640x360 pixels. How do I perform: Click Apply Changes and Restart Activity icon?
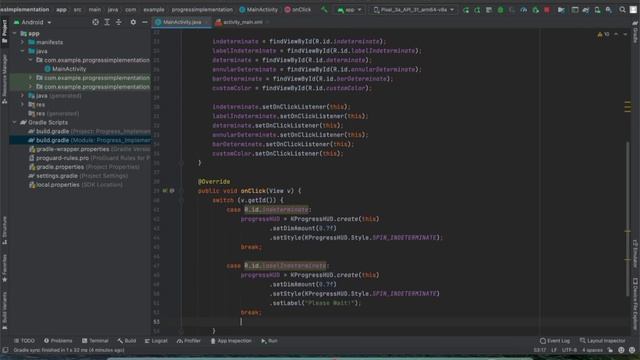click(x=477, y=10)
